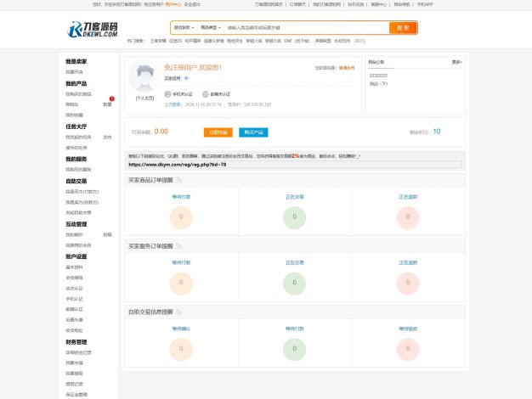Open 网站导航 in the top bar
532x399 pixels.
coord(402,4)
